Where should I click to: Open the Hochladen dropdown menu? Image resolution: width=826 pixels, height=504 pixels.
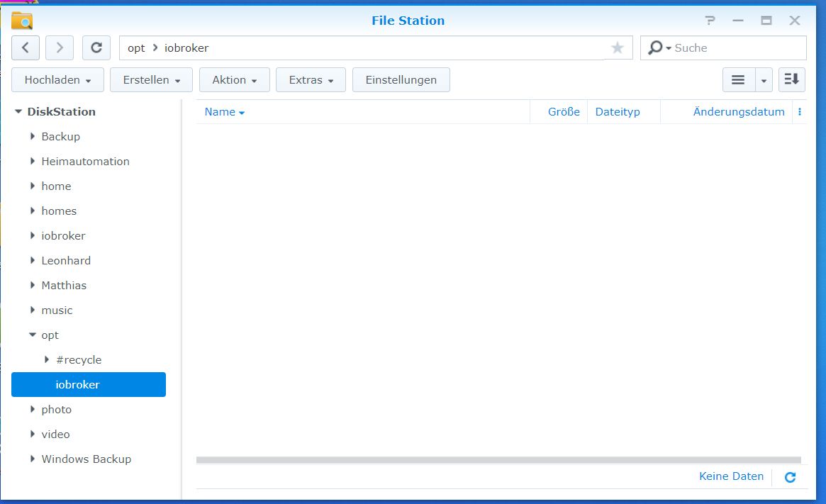[58, 80]
